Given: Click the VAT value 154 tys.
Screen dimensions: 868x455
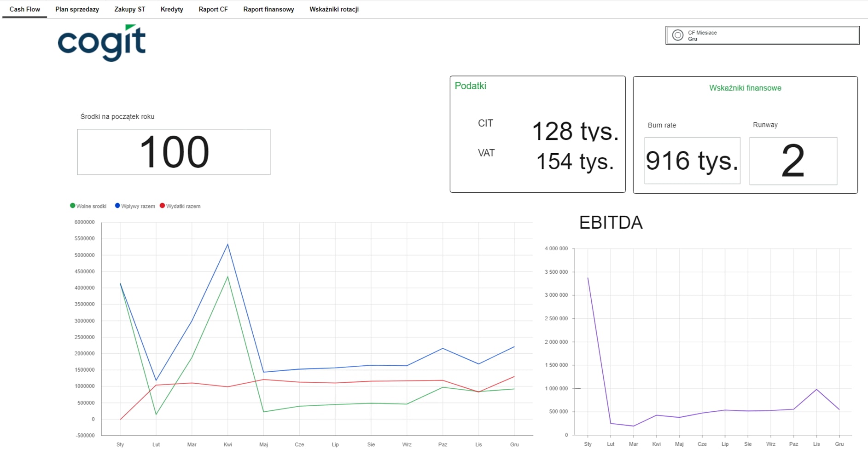Looking at the screenshot, I should click(575, 161).
